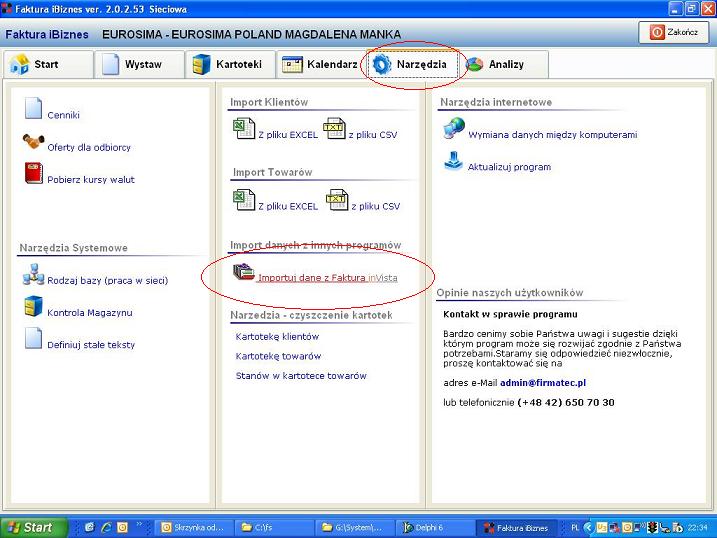The width and height of the screenshot is (717, 538).
Task: Open the Kartoteki tab
Action: (230, 64)
